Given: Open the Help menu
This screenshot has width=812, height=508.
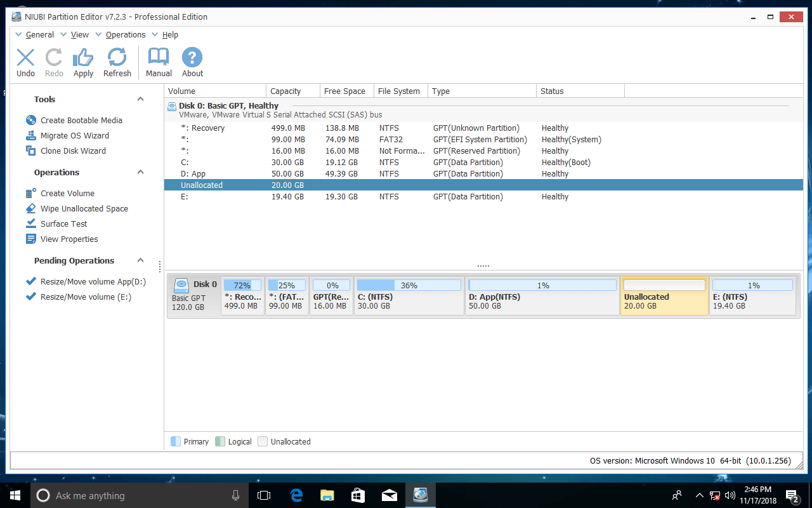Looking at the screenshot, I should tap(170, 34).
